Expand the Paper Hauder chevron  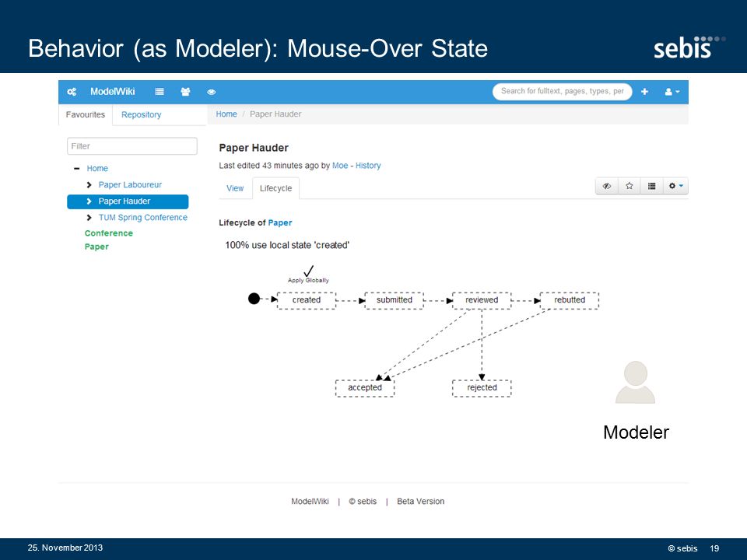click(x=89, y=201)
